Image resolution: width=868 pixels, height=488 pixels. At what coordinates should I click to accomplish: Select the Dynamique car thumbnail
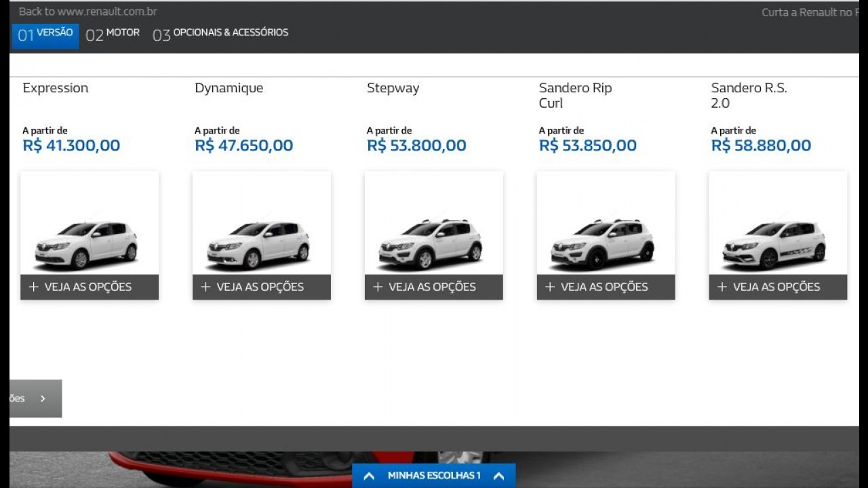coord(258,245)
